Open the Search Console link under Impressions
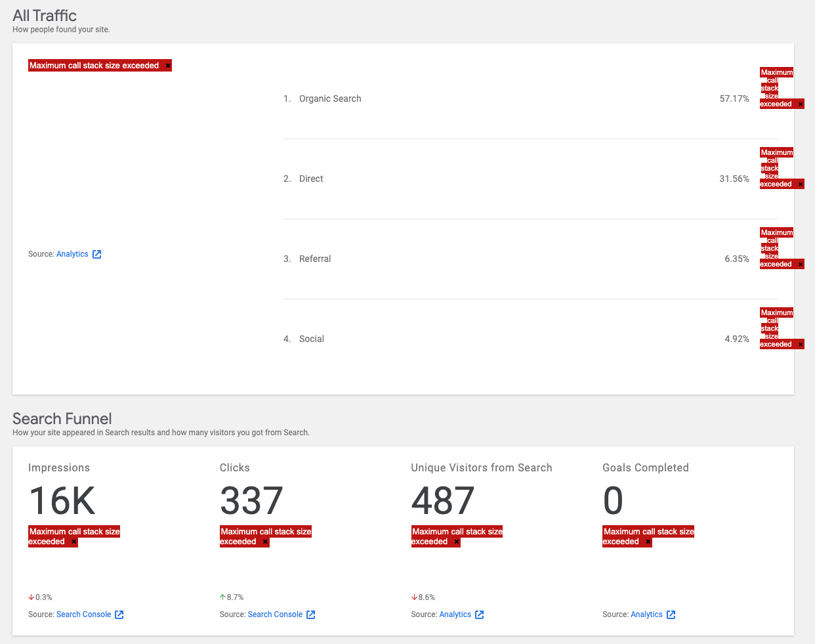This screenshot has width=815, height=644. (83, 614)
